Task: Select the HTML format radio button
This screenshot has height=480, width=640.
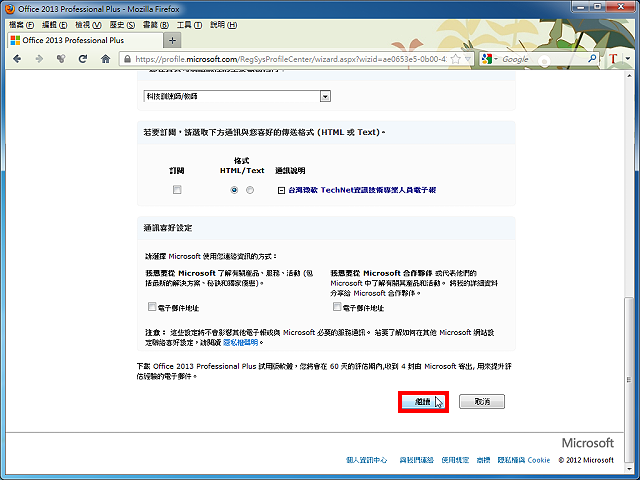Action: point(234,190)
